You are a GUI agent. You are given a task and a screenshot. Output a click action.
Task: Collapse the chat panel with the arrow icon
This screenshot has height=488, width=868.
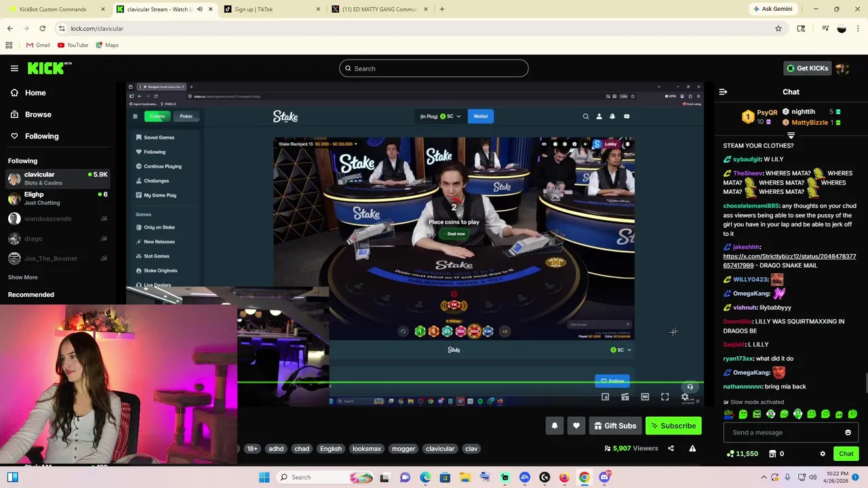pyautogui.click(x=723, y=91)
